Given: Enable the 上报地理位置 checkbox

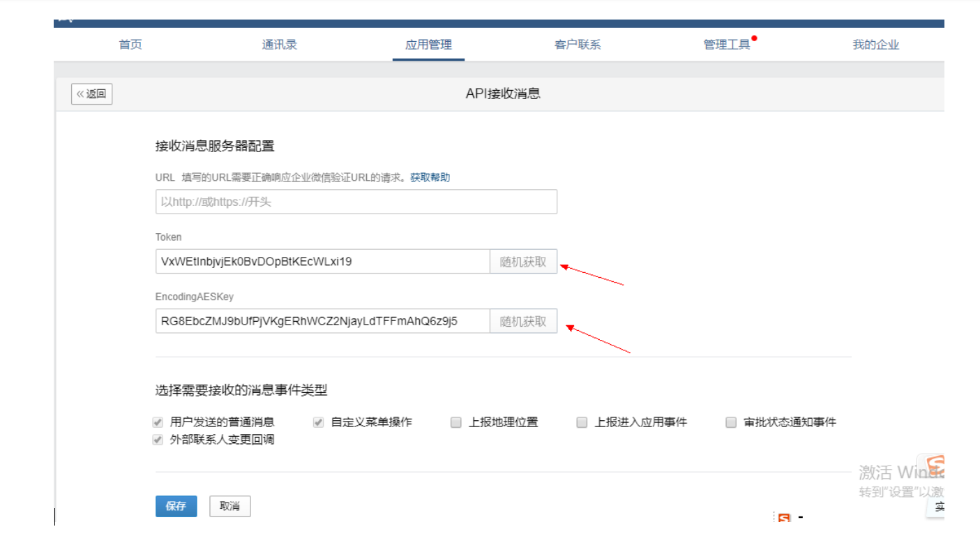Looking at the screenshot, I should (x=456, y=422).
